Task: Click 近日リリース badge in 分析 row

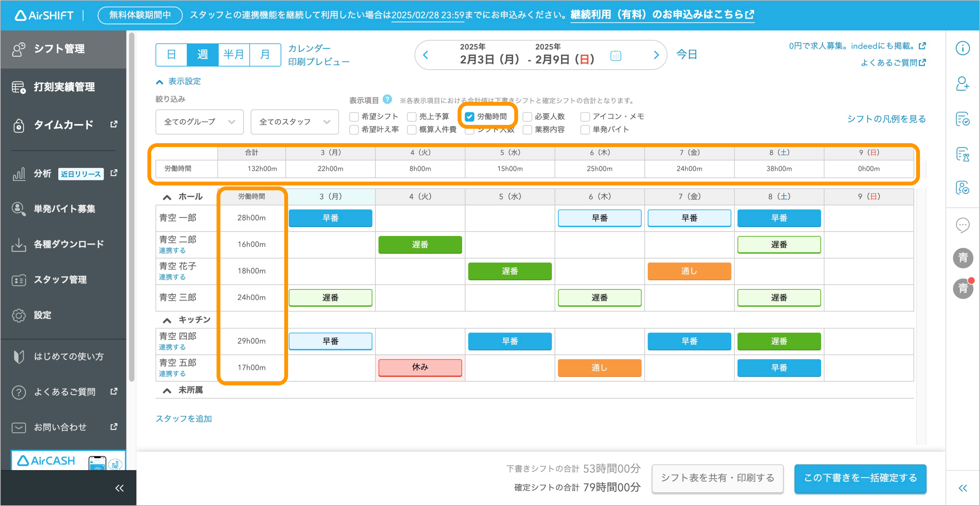Action: click(x=81, y=174)
